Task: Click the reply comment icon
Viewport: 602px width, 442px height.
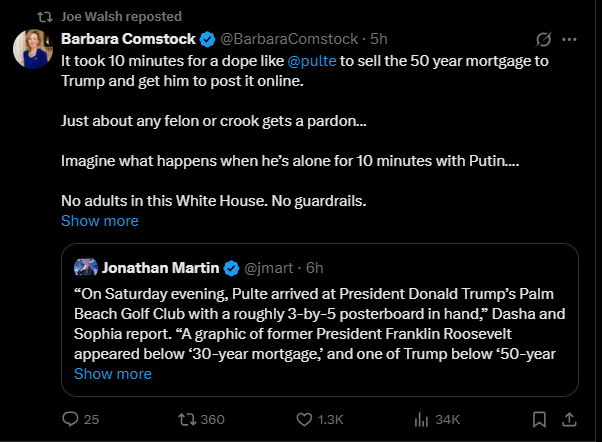Action: pyautogui.click(x=71, y=419)
